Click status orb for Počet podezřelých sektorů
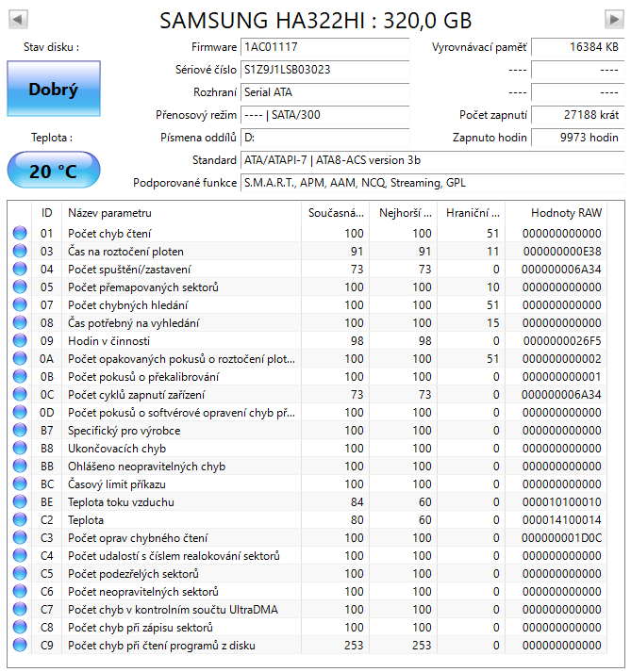The height and width of the screenshot is (672, 631). click(20, 574)
